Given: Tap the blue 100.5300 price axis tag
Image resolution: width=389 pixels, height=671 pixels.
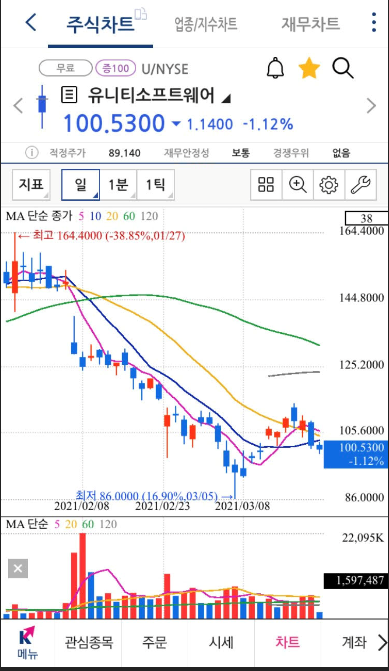Looking at the screenshot, I should (x=356, y=454).
